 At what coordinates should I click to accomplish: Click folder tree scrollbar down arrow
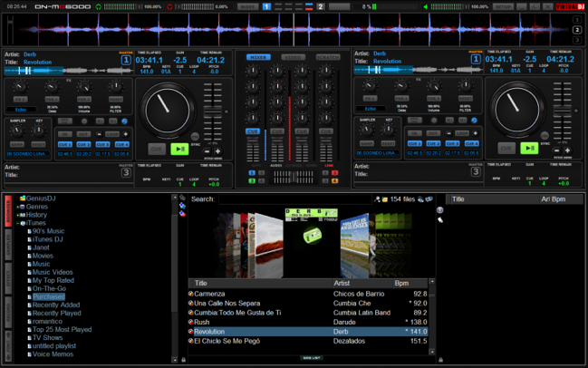tap(174, 360)
